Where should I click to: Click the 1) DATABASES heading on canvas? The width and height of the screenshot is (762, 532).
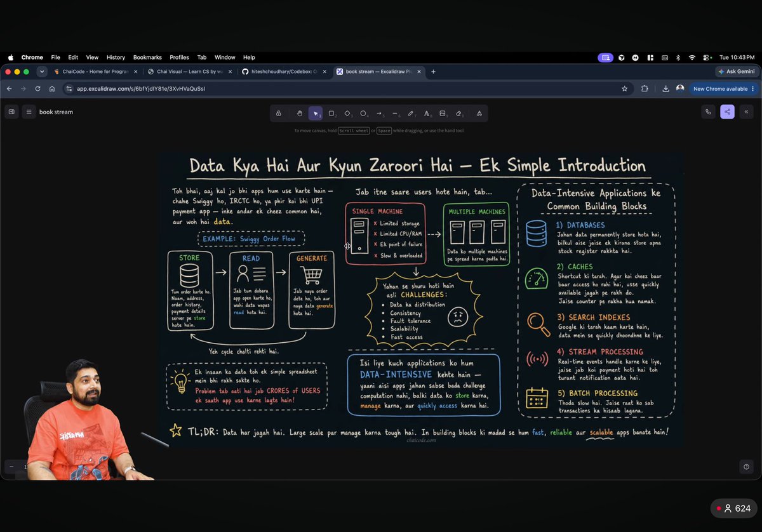pyautogui.click(x=580, y=225)
